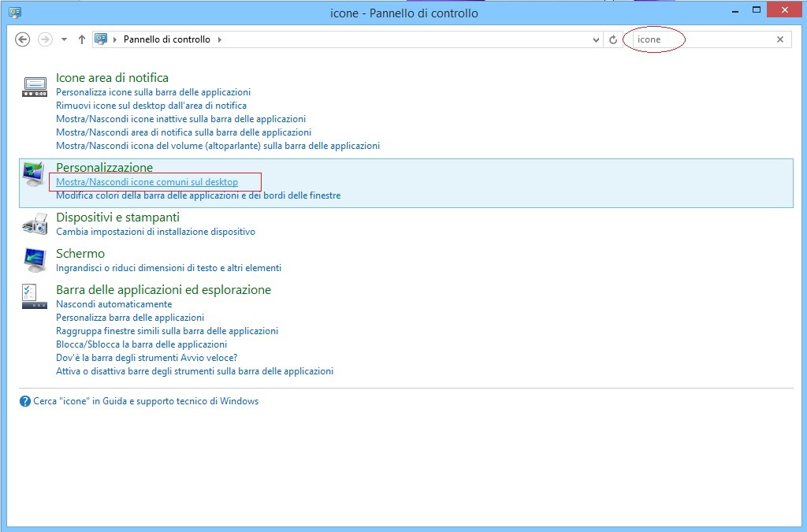The width and height of the screenshot is (807, 532).
Task: Click the Schermo display icon
Action: pyautogui.click(x=35, y=260)
